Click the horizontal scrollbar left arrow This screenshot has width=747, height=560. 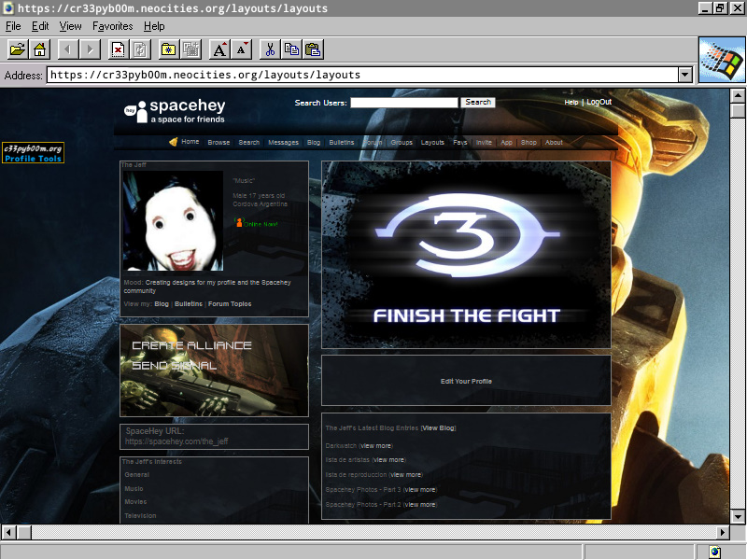pos(8,532)
